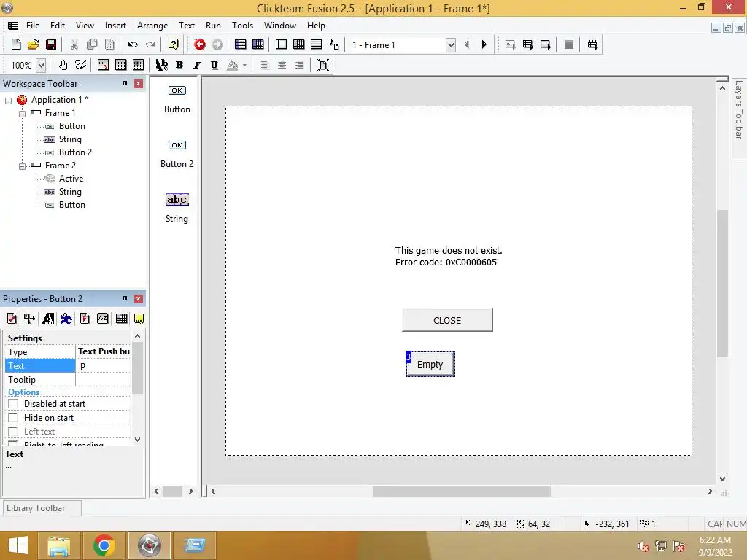Open the Text Options properties tab icon
The image size is (747, 560).
coord(48,319)
